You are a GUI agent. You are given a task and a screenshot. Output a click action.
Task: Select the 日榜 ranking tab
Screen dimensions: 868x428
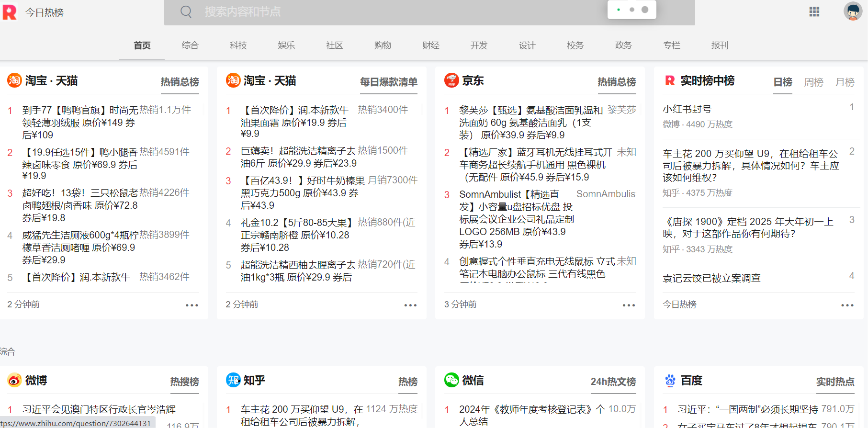pos(783,82)
